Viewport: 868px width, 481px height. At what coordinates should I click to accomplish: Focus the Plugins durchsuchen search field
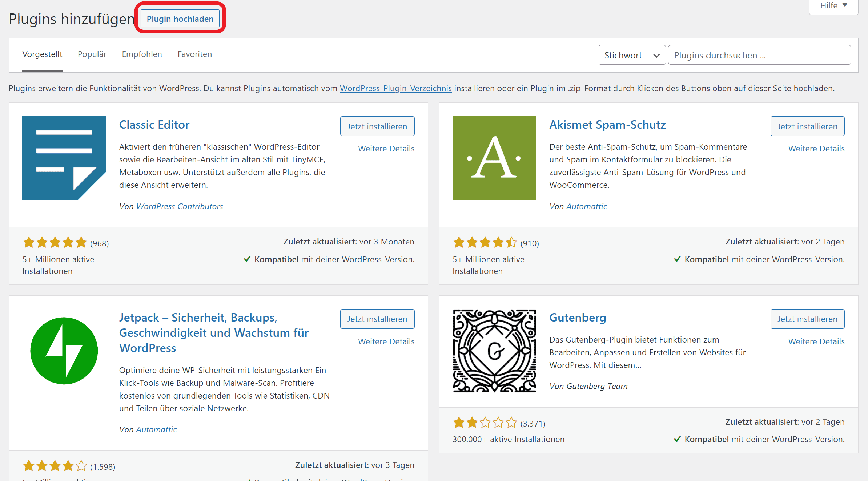coord(759,55)
